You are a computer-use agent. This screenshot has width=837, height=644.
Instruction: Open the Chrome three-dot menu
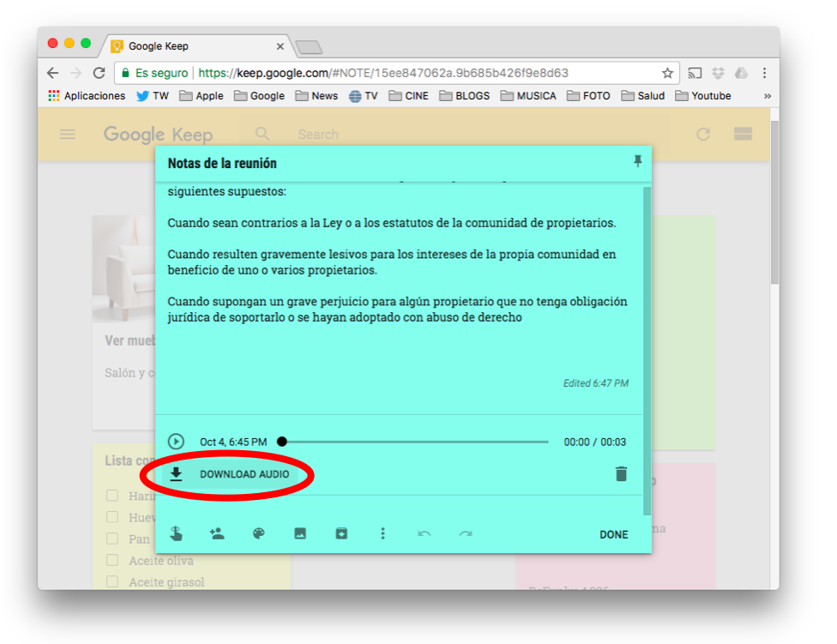[x=764, y=73]
